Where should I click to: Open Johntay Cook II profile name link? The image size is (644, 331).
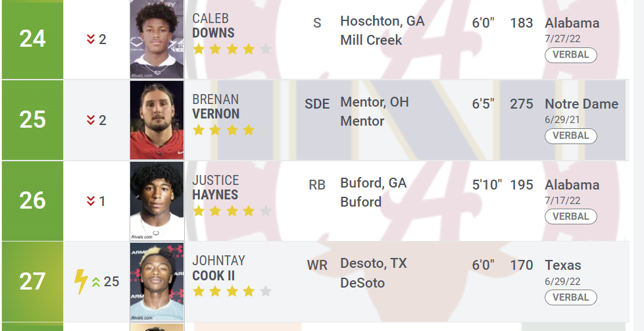[x=218, y=268]
